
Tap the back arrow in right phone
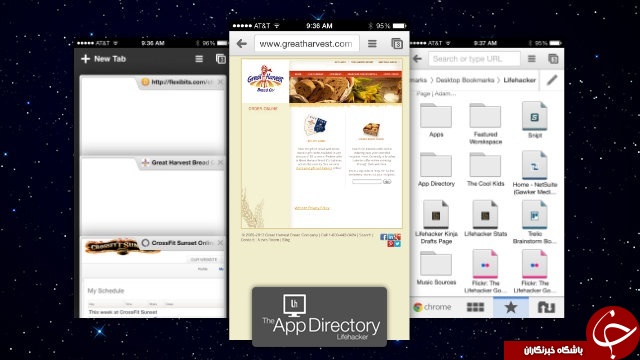pyautogui.click(x=417, y=59)
